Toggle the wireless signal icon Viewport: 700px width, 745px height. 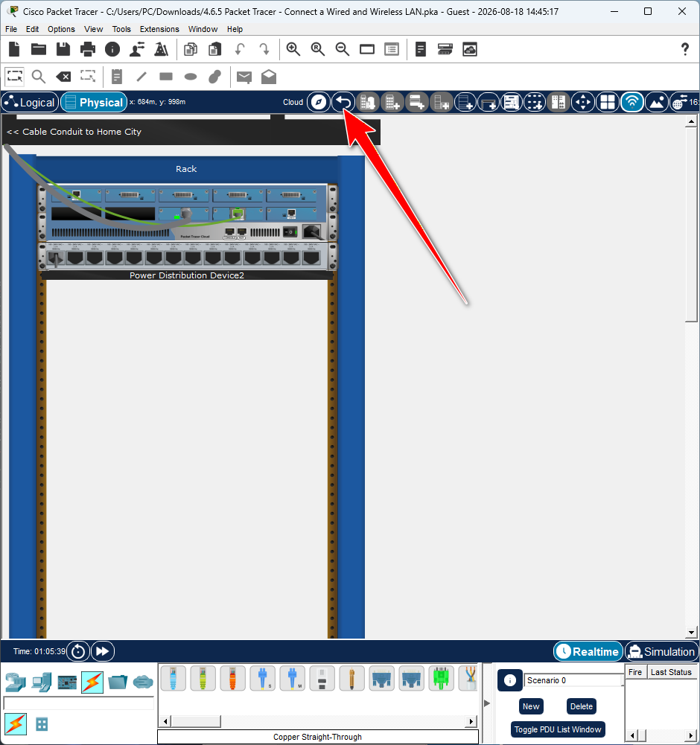click(632, 102)
